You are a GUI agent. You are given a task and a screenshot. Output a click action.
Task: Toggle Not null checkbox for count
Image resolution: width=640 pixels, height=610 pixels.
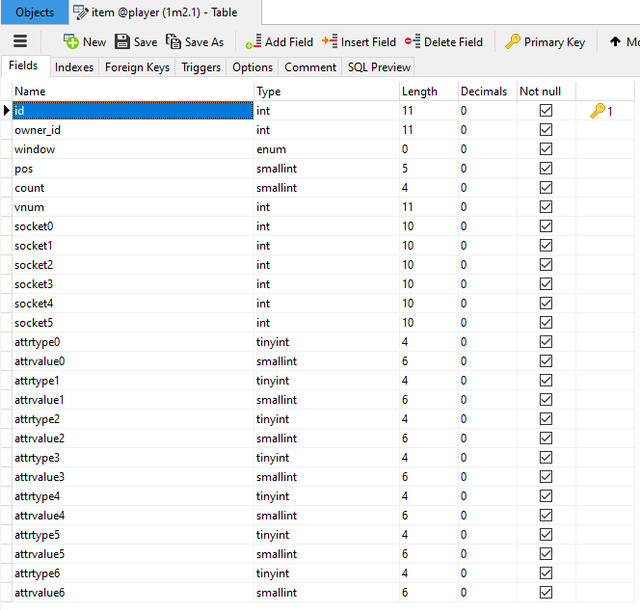(x=546, y=187)
